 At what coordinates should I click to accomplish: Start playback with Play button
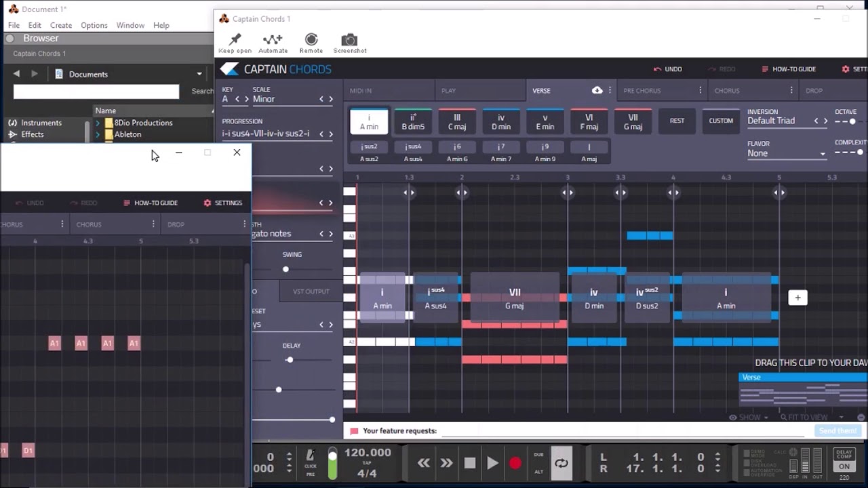point(492,463)
